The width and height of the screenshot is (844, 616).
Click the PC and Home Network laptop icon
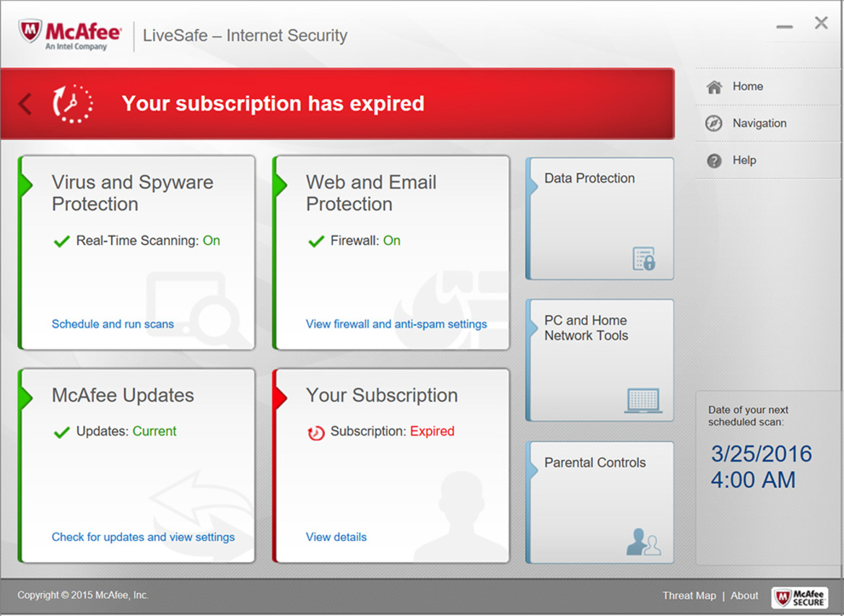click(643, 401)
